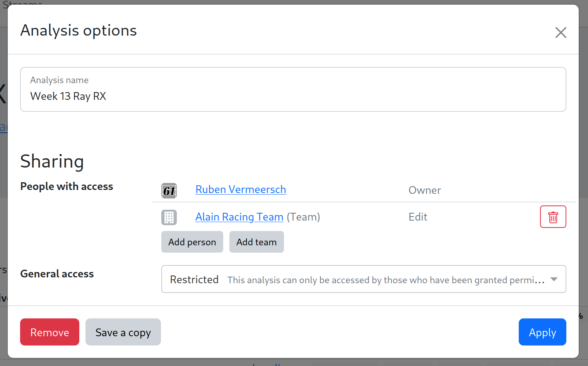Image resolution: width=588 pixels, height=366 pixels.
Task: Click the Edit permission for Alain Racing Team
Action: point(418,217)
